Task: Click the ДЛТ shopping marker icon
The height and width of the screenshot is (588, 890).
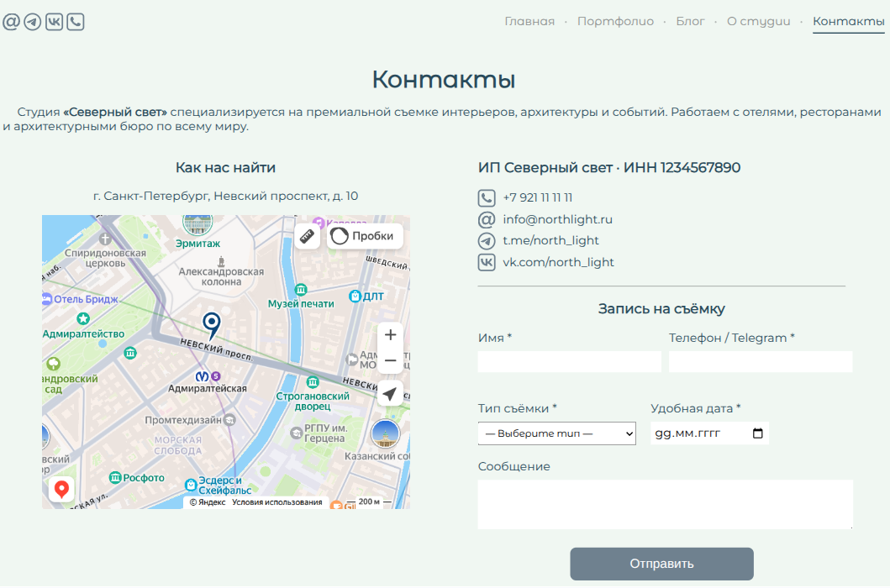Action: (355, 296)
